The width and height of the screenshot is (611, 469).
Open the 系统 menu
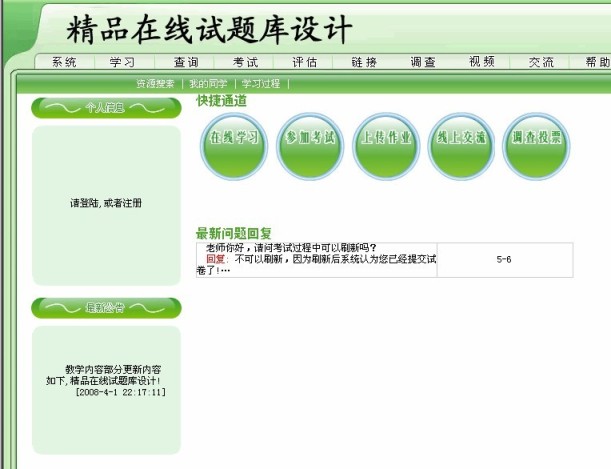(63, 62)
